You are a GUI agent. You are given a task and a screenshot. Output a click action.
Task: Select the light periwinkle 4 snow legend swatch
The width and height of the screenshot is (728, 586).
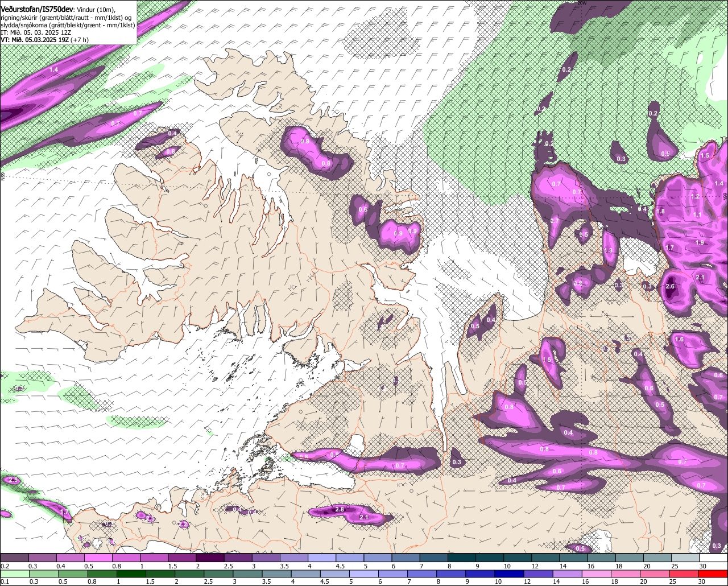point(322,558)
